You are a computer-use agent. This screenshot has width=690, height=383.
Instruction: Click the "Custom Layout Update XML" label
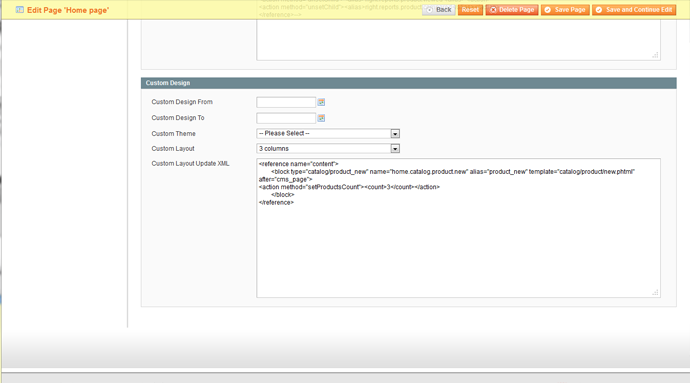pyautogui.click(x=190, y=163)
